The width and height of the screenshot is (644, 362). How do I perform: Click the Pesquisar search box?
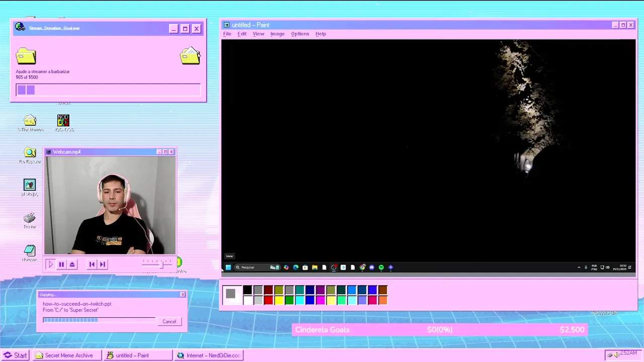(x=257, y=267)
